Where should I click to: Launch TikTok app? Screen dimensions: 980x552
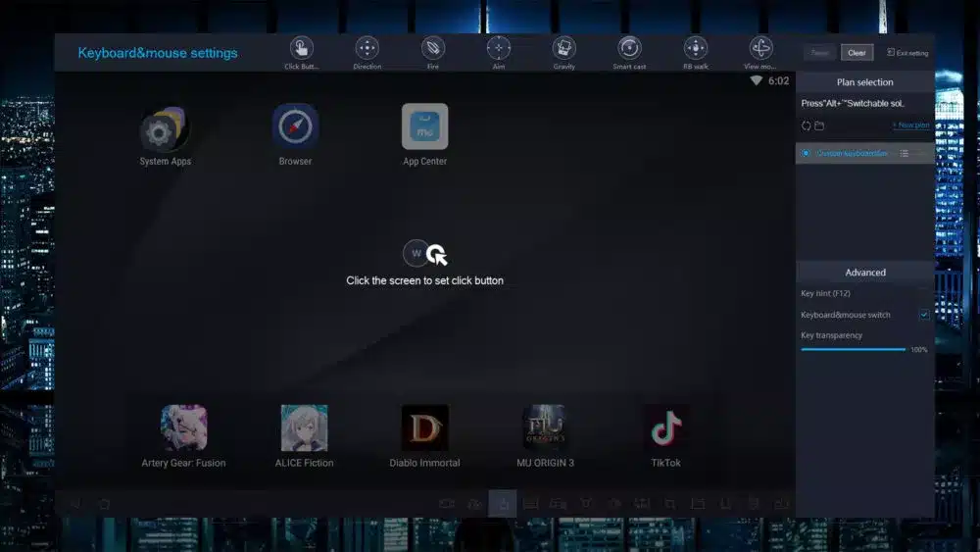(665, 435)
